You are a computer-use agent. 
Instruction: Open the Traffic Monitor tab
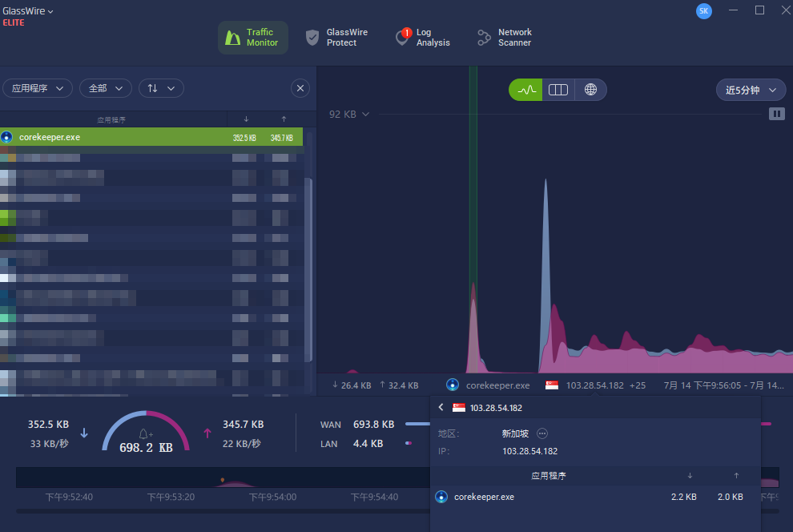[x=253, y=38]
